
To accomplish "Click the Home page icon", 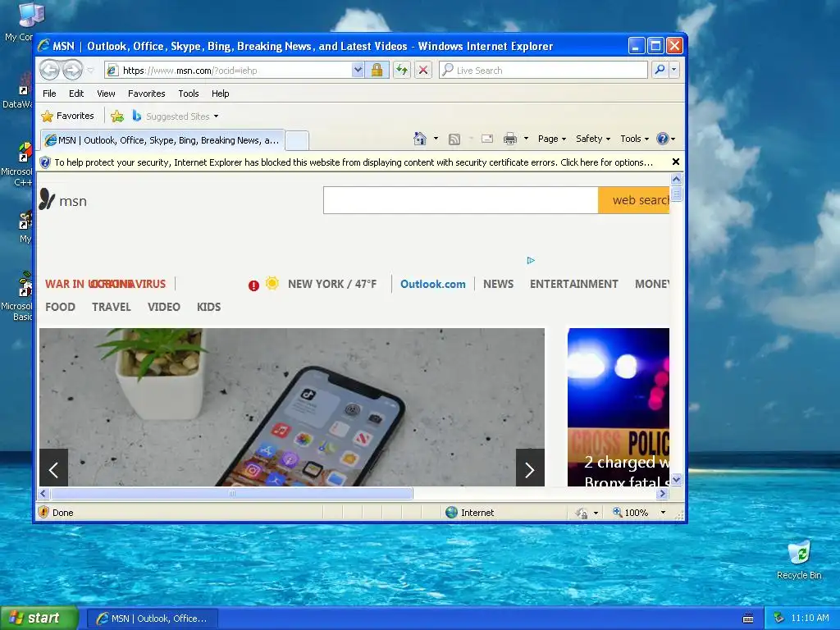I will (420, 139).
